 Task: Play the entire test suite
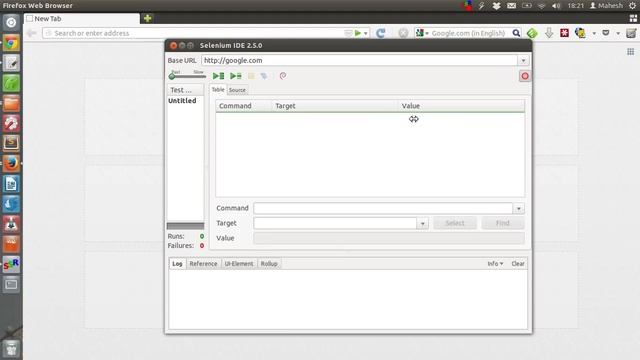[218, 76]
